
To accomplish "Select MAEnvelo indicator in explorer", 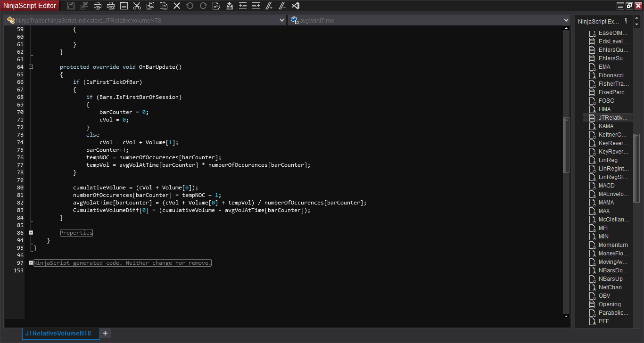I will tap(613, 194).
